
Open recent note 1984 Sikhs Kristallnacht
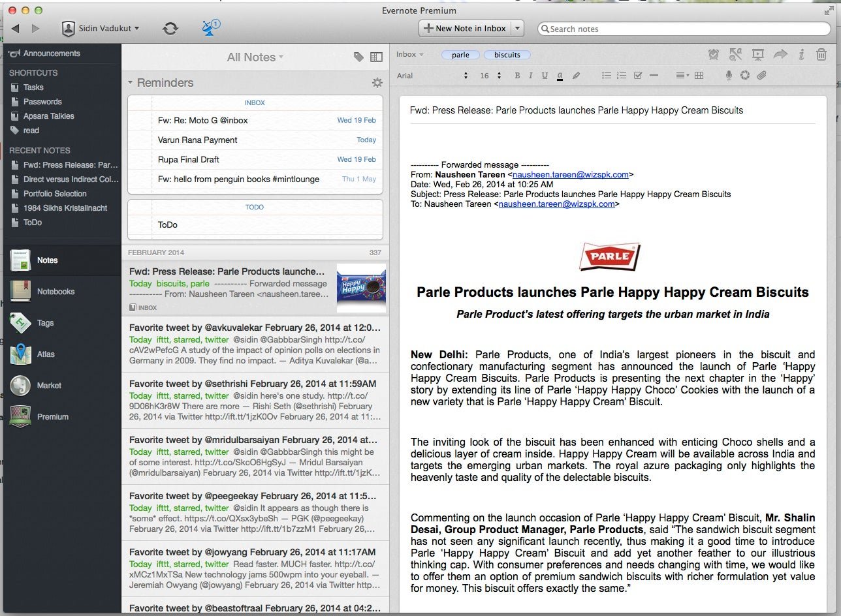pos(61,208)
